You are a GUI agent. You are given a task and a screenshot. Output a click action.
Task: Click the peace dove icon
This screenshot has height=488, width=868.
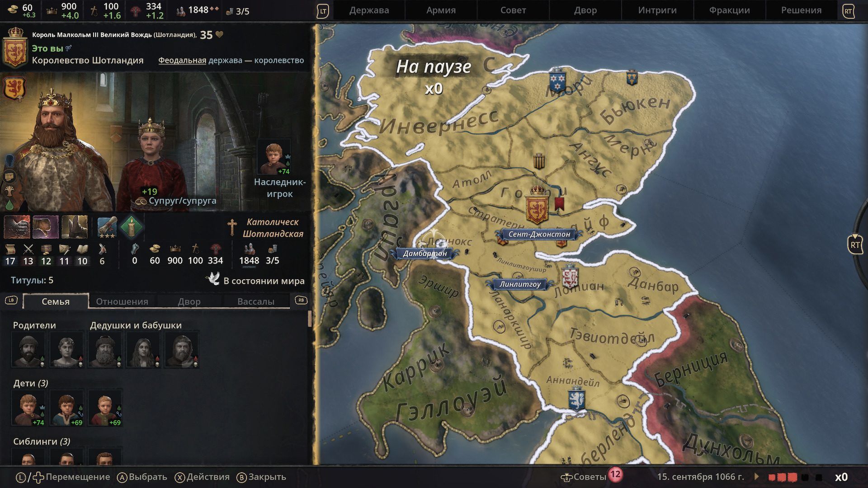point(213,279)
